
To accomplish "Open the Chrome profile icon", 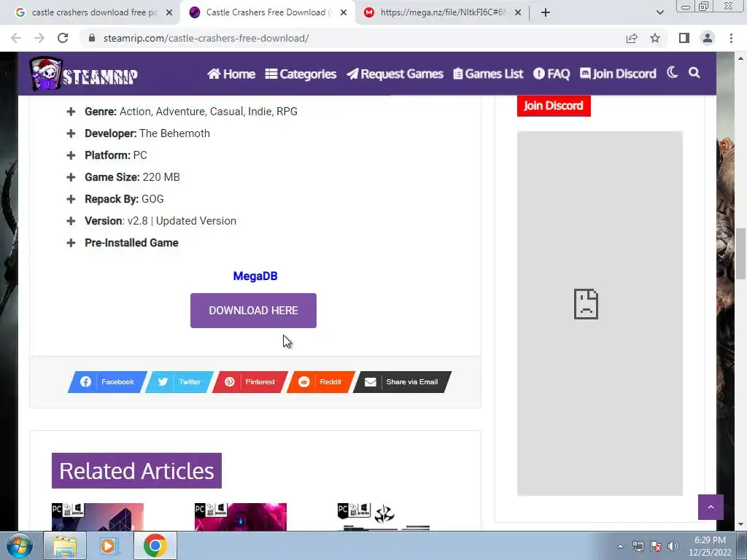I will (708, 38).
